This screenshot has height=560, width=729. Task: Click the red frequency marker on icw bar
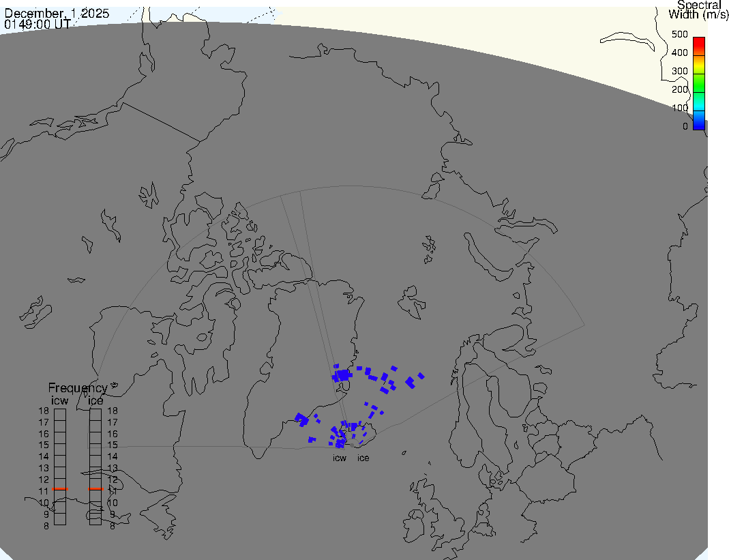coord(60,489)
